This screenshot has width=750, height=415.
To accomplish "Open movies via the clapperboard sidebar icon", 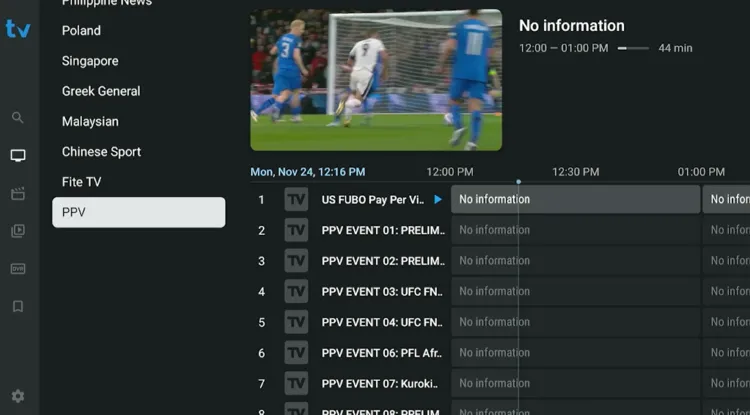I will (x=18, y=194).
